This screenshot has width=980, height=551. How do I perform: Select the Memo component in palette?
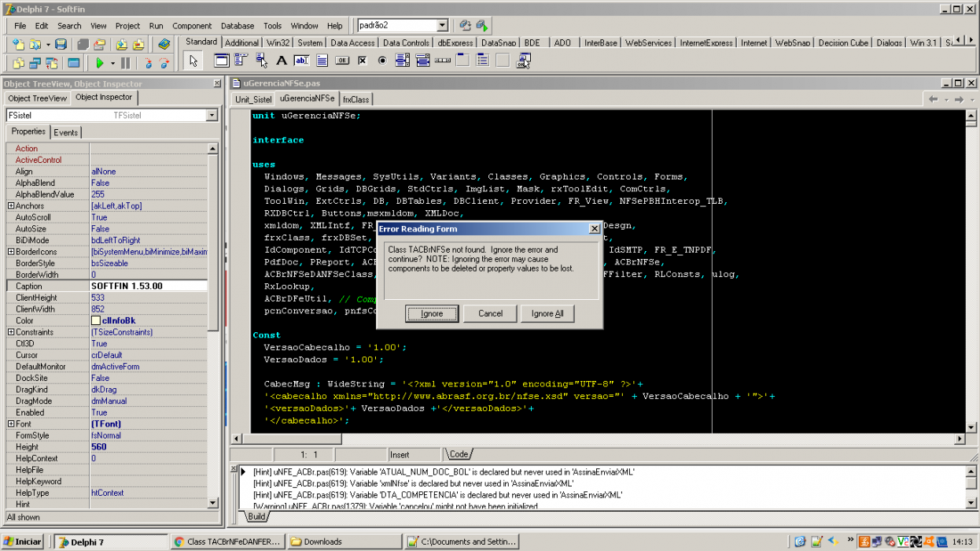tap(322, 61)
